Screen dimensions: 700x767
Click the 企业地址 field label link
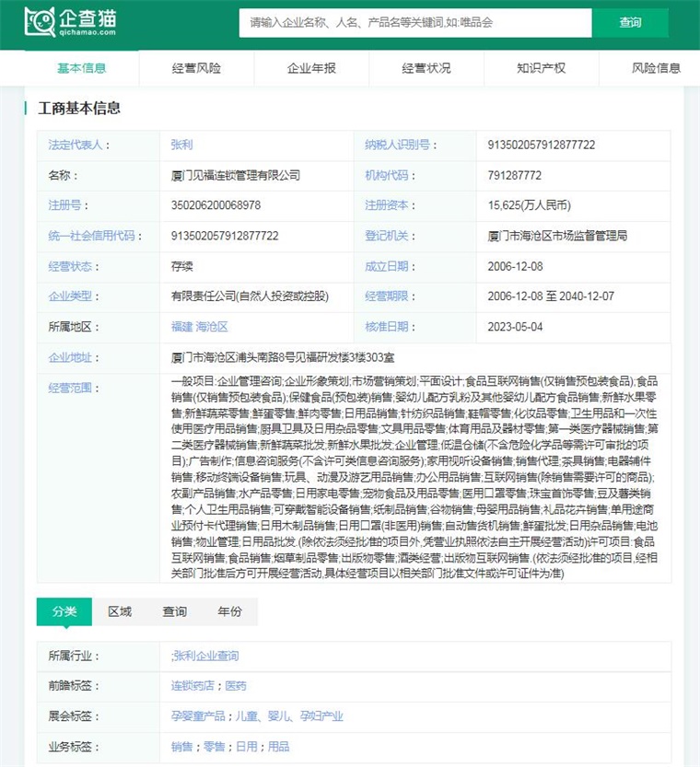[x=70, y=357]
